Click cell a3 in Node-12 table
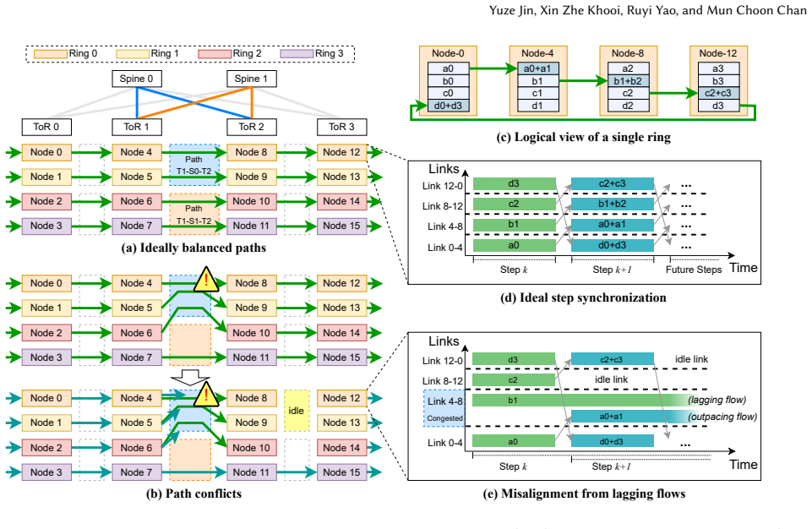Viewport: 812px width, 529px height. (717, 68)
